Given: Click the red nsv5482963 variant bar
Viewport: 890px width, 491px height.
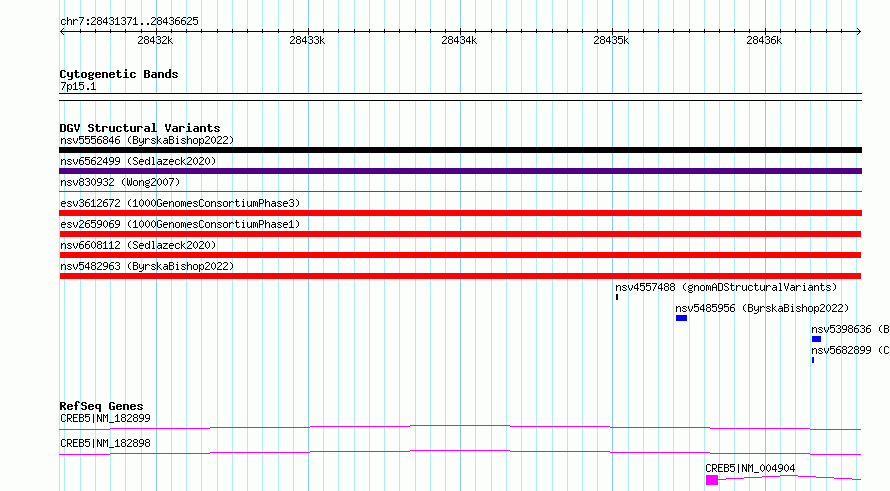Looking at the screenshot, I should pyautogui.click(x=460, y=276).
